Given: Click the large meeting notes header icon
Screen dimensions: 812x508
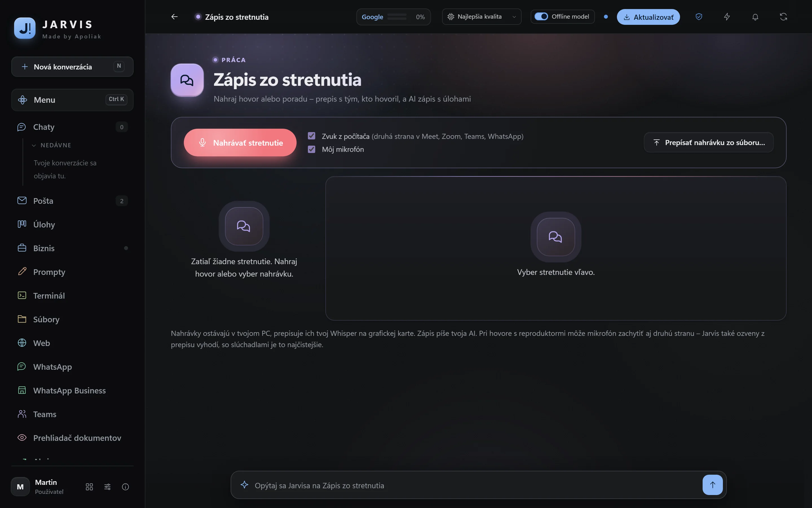Looking at the screenshot, I should [187, 80].
